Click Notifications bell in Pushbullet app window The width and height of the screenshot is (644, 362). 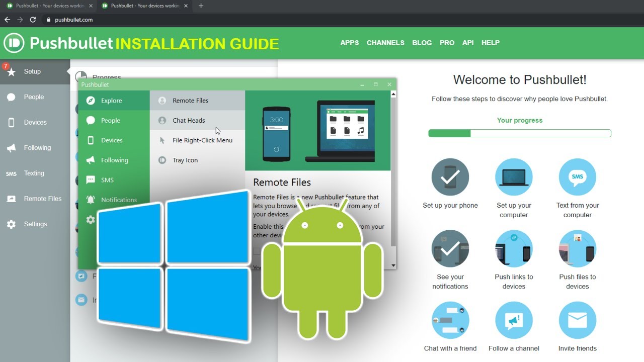point(91,200)
